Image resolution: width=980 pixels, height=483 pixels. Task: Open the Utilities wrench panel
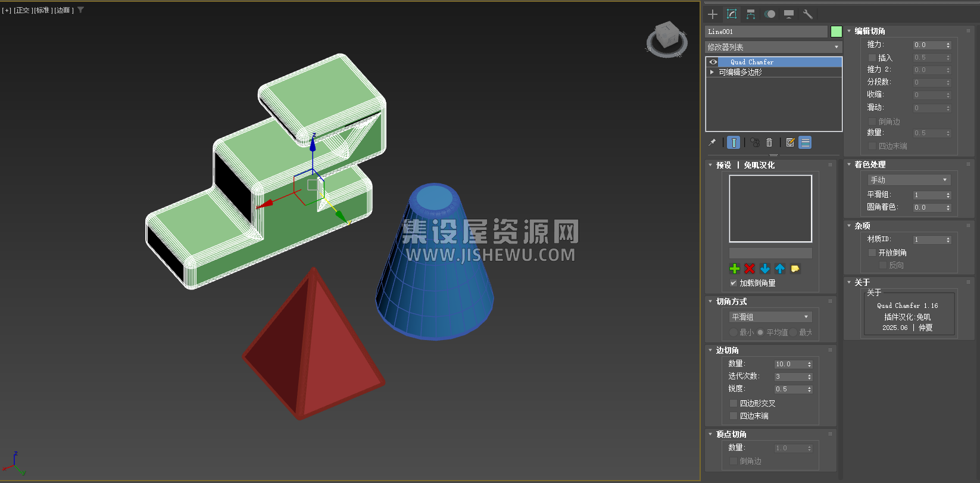coord(808,14)
